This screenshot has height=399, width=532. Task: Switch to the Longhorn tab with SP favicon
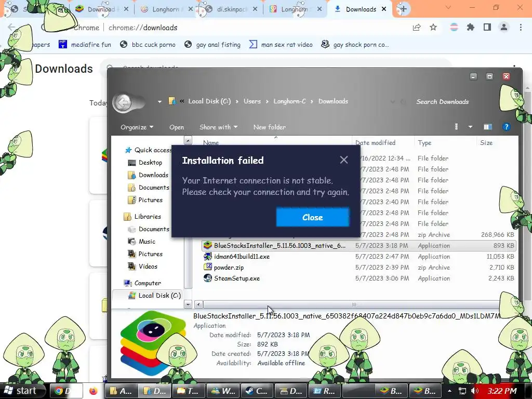coord(294,9)
